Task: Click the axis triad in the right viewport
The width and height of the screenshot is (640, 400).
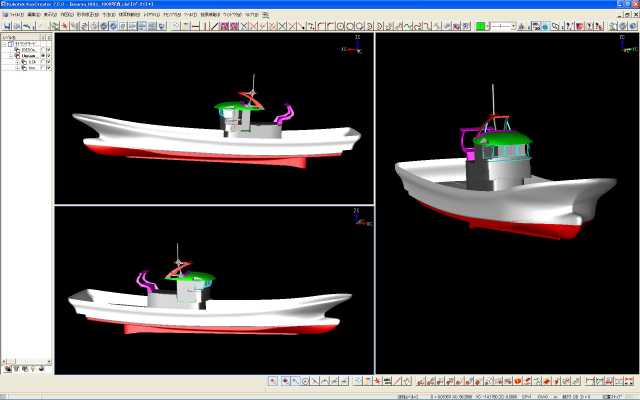Action: 627,46
